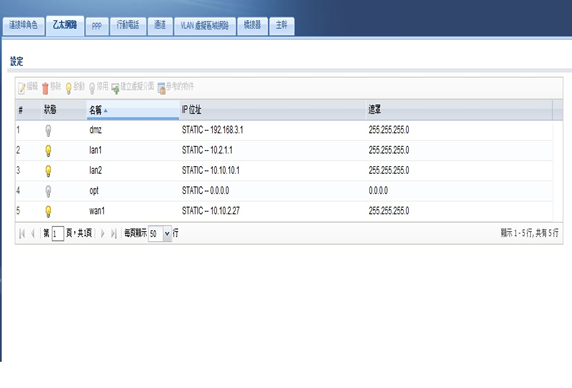
Task: Select the wan1 interface name
Action: (97, 211)
